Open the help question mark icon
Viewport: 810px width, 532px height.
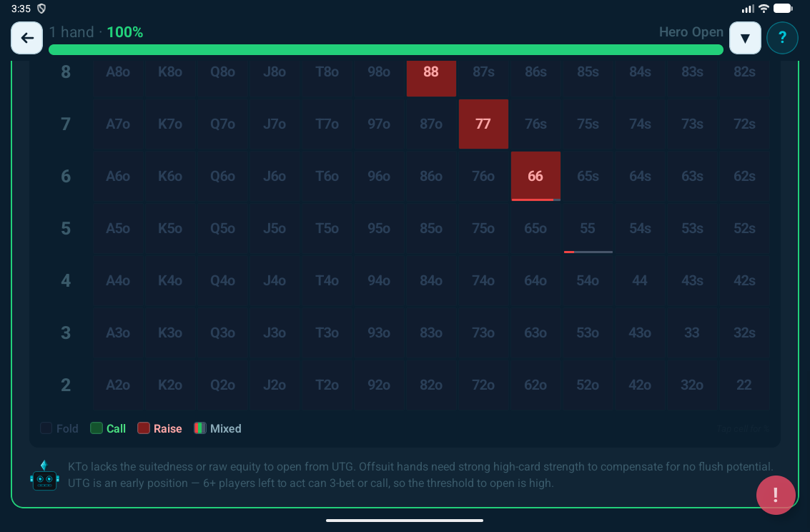click(x=782, y=38)
